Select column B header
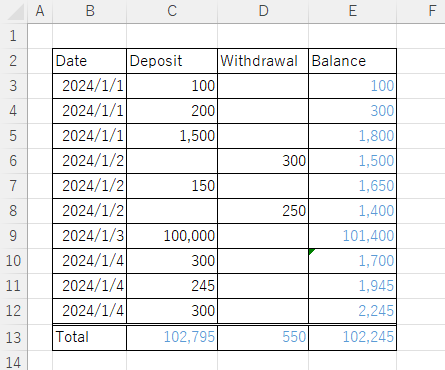Screen dimensions: 445x370 point(90,11)
